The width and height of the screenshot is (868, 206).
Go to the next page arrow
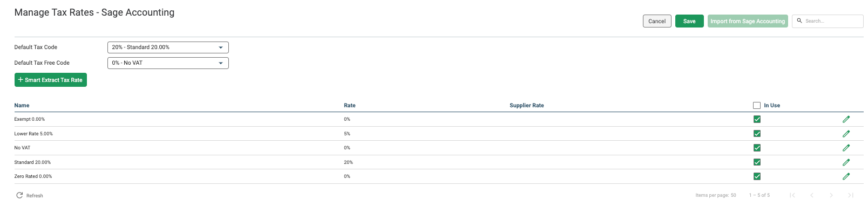831,195
